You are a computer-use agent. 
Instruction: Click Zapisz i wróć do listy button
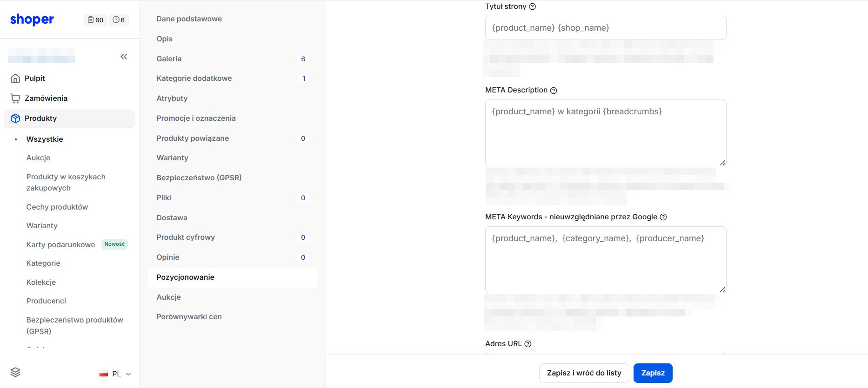pyautogui.click(x=584, y=373)
